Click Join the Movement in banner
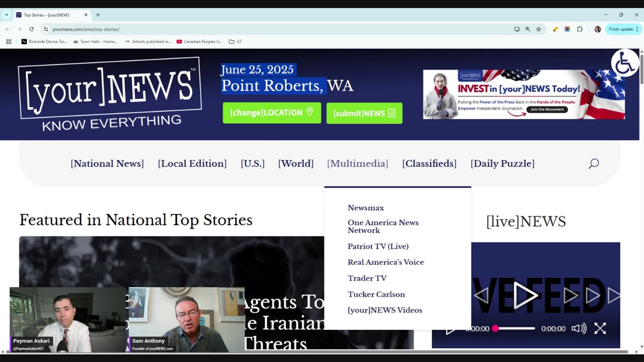 point(547,109)
